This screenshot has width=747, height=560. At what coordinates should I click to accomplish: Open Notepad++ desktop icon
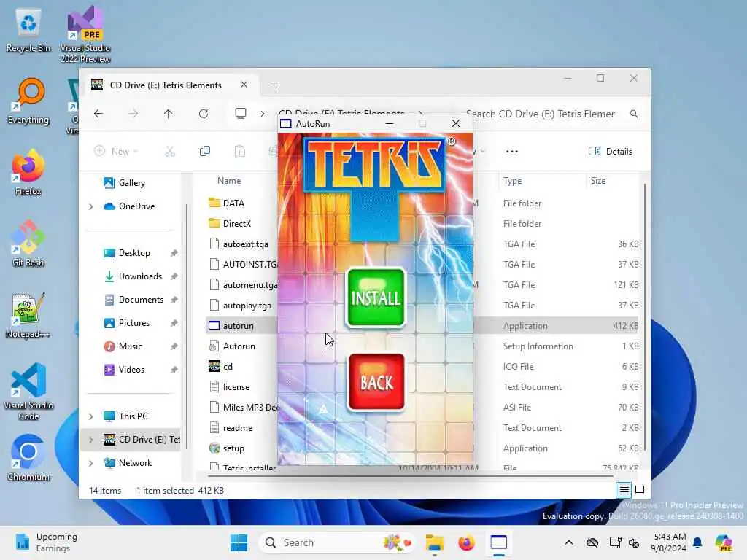point(28,315)
